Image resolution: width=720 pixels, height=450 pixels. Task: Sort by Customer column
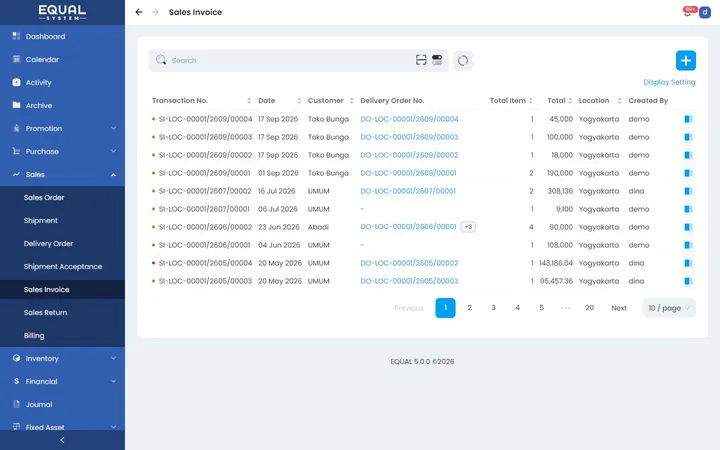click(x=351, y=101)
